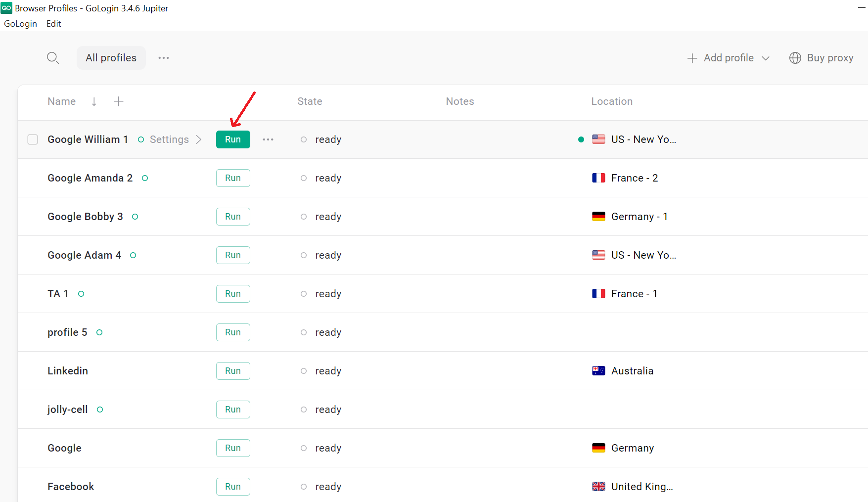Viewport: 868px width, 502px height.
Task: Open the search magnifier icon
Action: pyautogui.click(x=53, y=58)
